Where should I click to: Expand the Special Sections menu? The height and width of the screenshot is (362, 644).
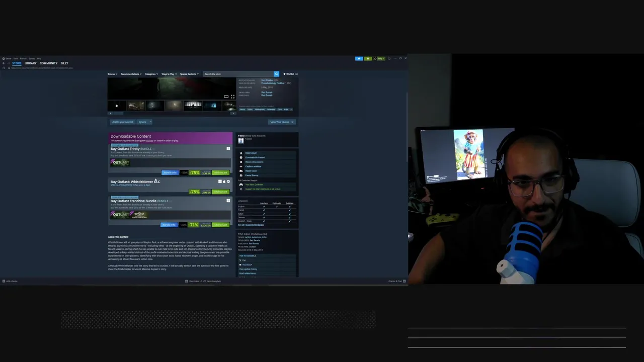(189, 74)
